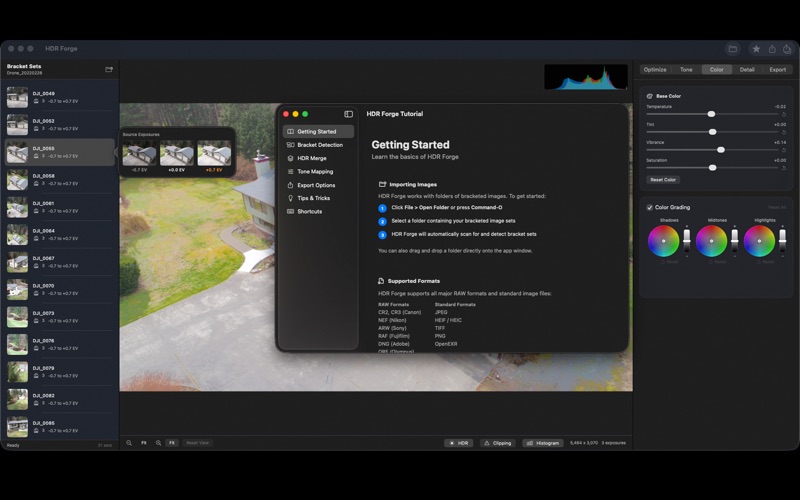
Task: Toggle the sidebar in the tutorial window
Action: tap(348, 114)
